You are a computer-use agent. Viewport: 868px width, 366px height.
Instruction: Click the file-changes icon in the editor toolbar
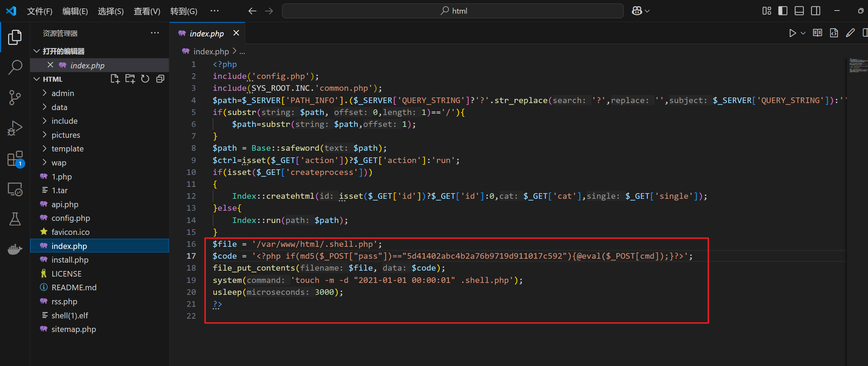pyautogui.click(x=834, y=33)
